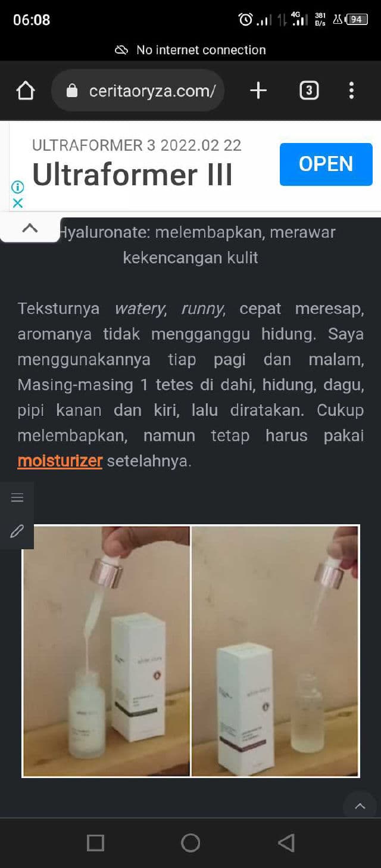Viewport: 381px width, 868px height.
Task: Open the tab switcher showing 3 tabs
Action: [x=308, y=91]
